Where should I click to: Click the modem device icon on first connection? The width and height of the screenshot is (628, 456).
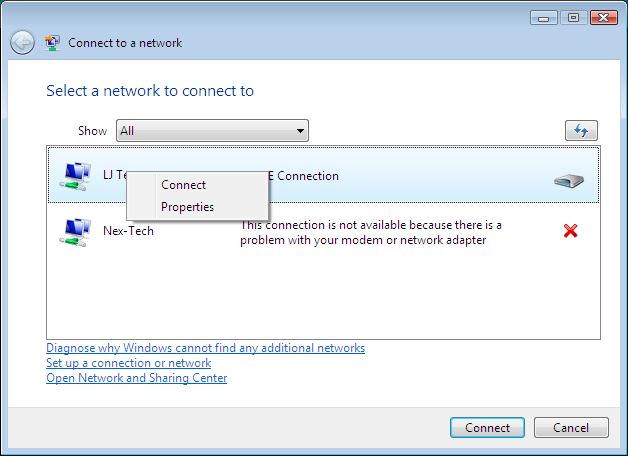pos(569,181)
